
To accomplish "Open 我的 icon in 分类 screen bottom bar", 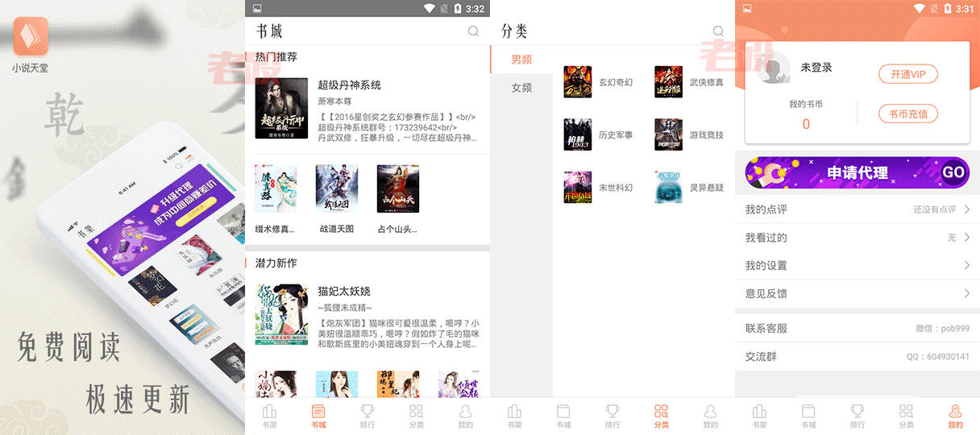I will pos(710,411).
